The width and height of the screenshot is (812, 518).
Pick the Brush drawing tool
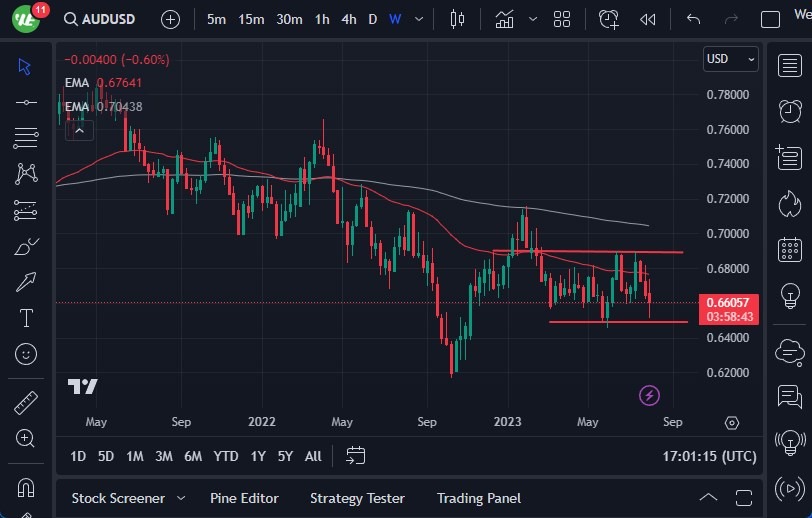pos(26,246)
